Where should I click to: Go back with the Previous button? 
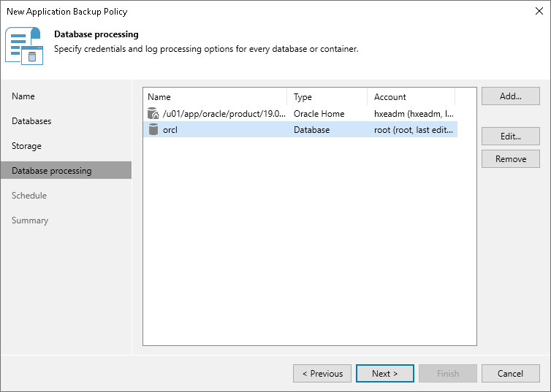coord(322,374)
